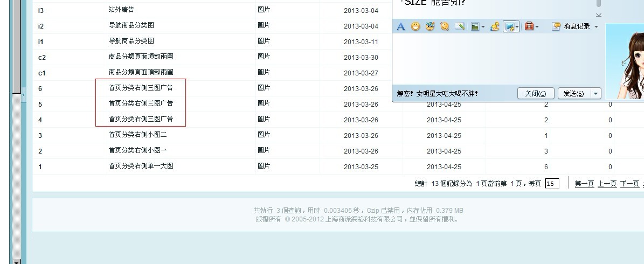Go to 上一頁 previous page link

coord(607,184)
